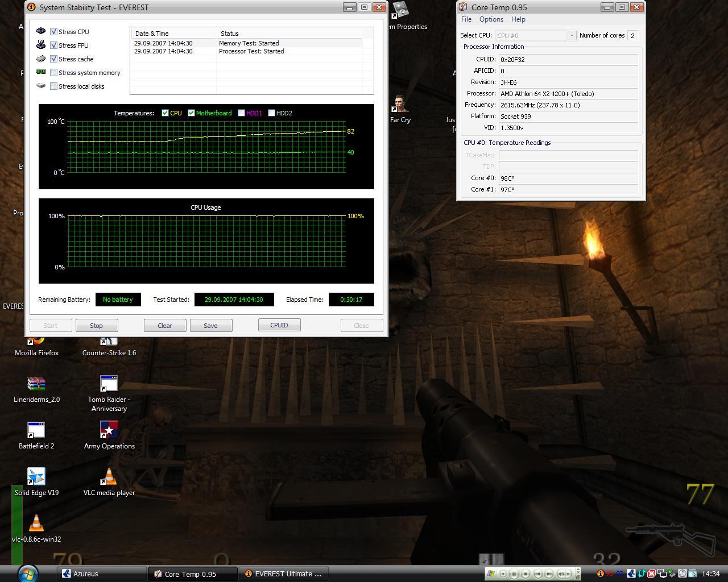Stop playback in the media player toolbar
The width and height of the screenshot is (728, 582).
coord(526,574)
